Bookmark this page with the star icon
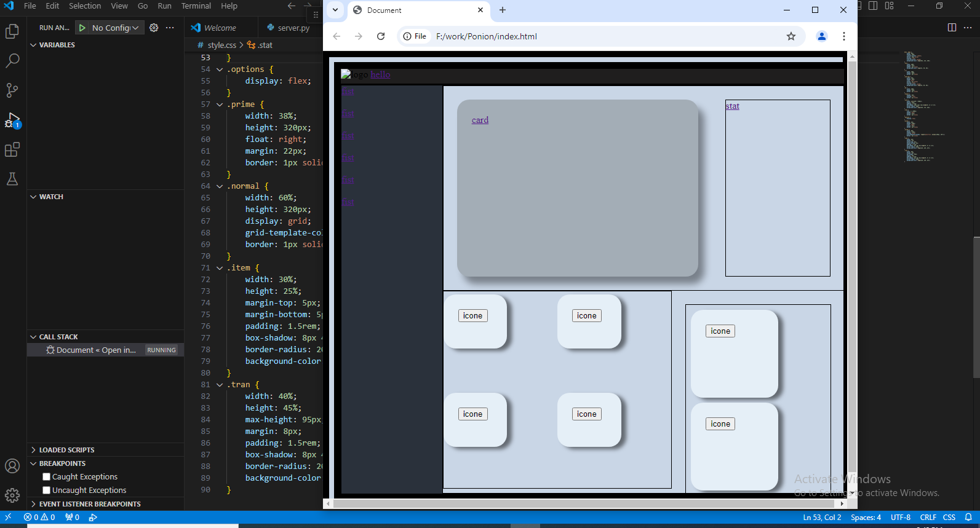980x528 pixels. click(x=791, y=36)
